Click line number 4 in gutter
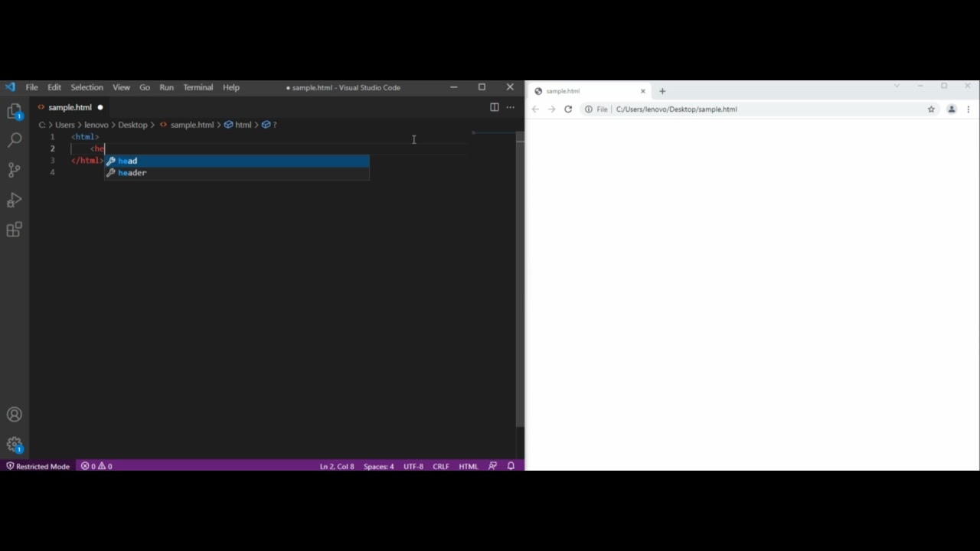Image resolution: width=980 pixels, height=551 pixels. click(53, 172)
